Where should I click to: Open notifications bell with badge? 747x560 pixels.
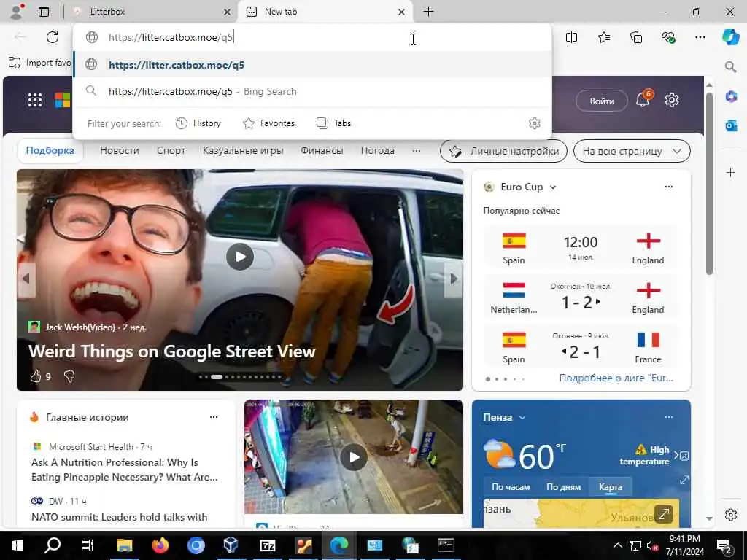(x=643, y=99)
